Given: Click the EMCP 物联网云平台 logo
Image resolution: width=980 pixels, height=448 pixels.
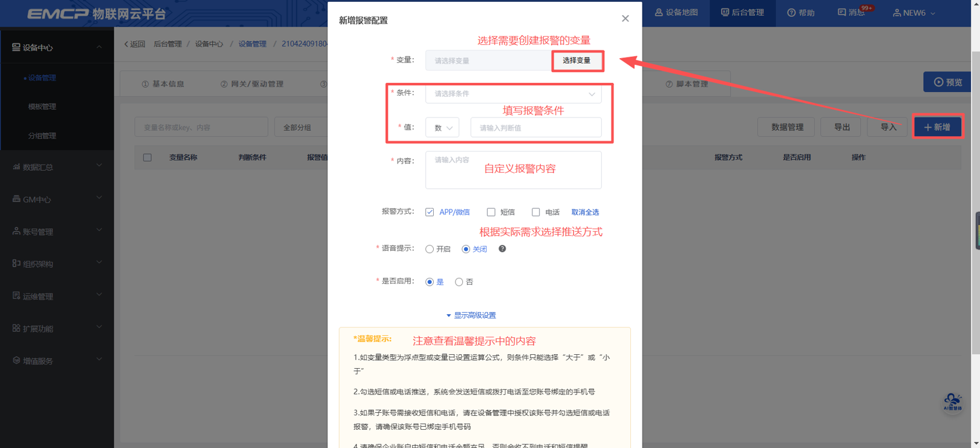Looking at the screenshot, I should coord(97,13).
